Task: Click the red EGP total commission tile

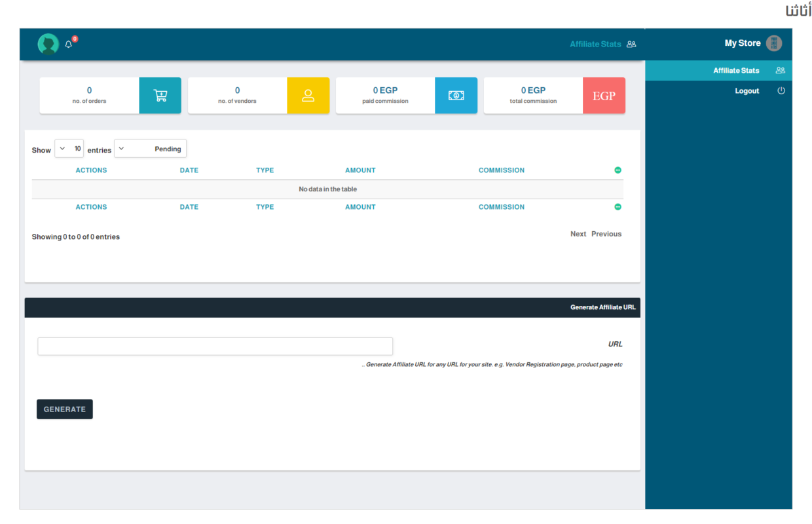Action: point(604,96)
